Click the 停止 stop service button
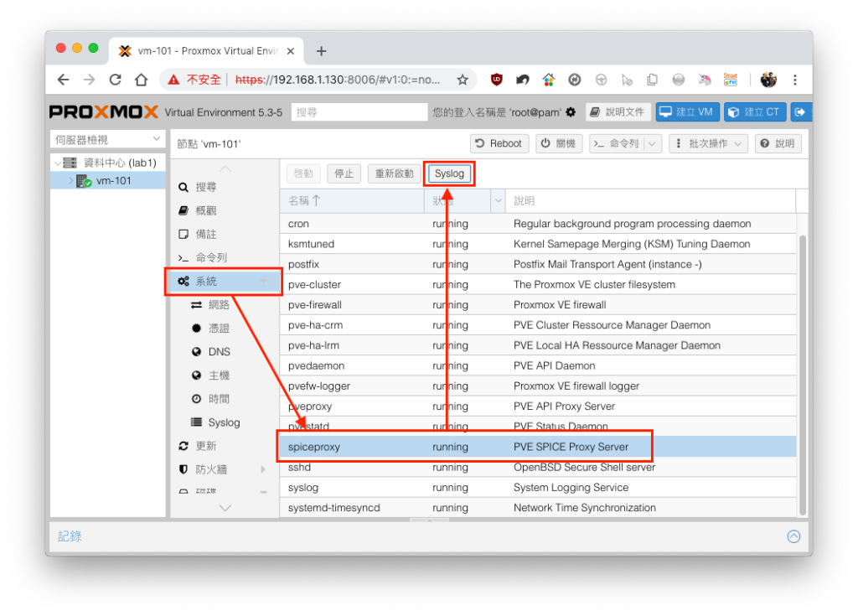 pos(344,173)
